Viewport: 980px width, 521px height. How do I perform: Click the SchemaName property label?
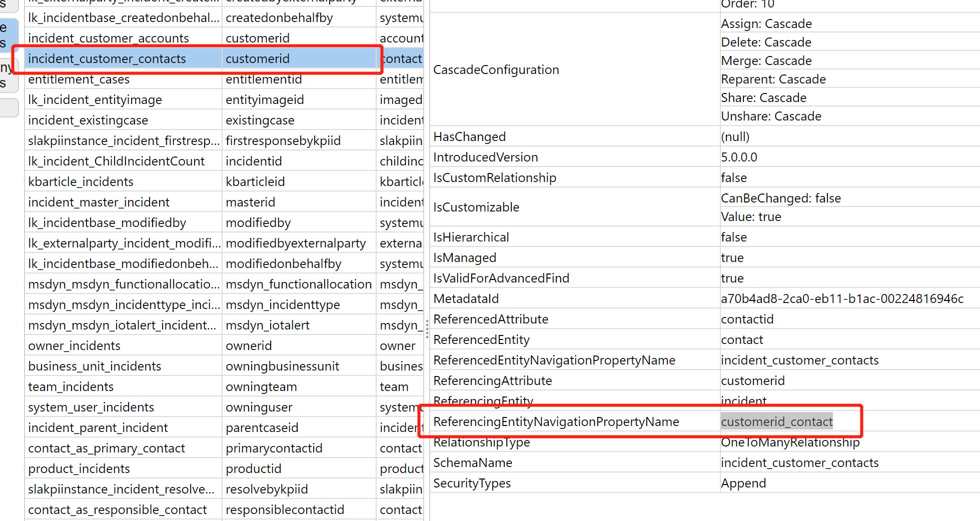[x=473, y=462]
